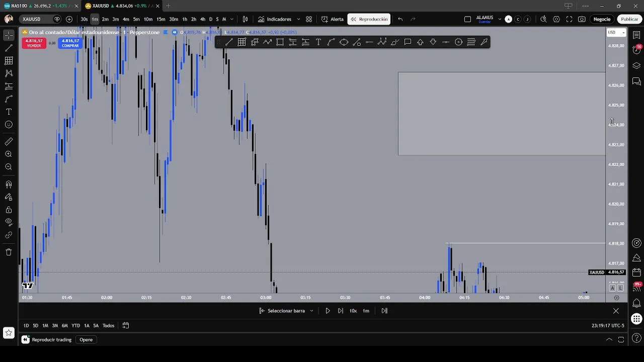Viewport: 644px width, 362px height.
Task: Open the 1m replay interval selector
Action: [x=366, y=311]
